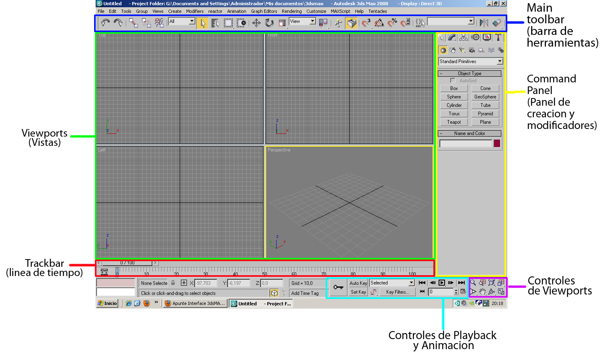The height and width of the screenshot is (364, 603).
Task: Toggle Keyboard Shortcut Override cube icon
Action: [x=351, y=23]
